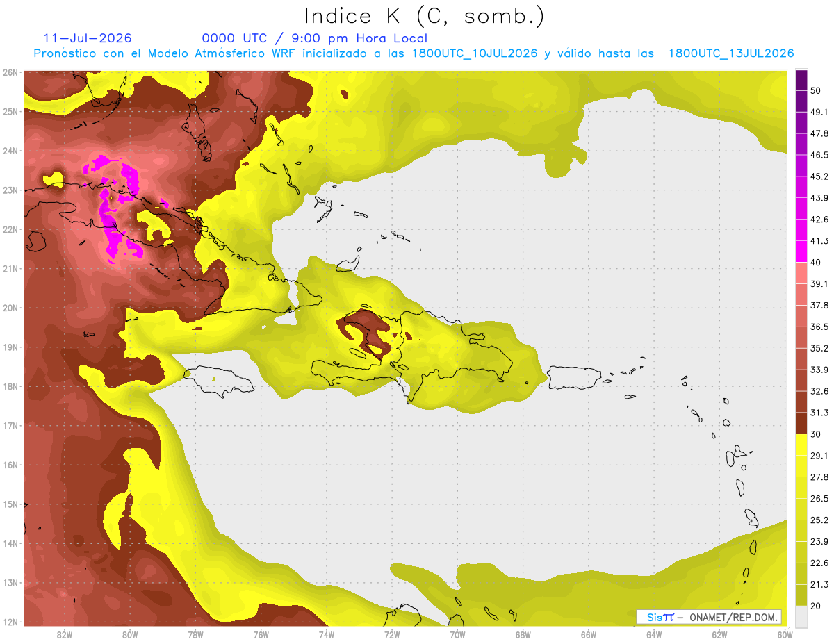Pick the bright yellow colorbar segment between 29.1 and 30

(801, 445)
